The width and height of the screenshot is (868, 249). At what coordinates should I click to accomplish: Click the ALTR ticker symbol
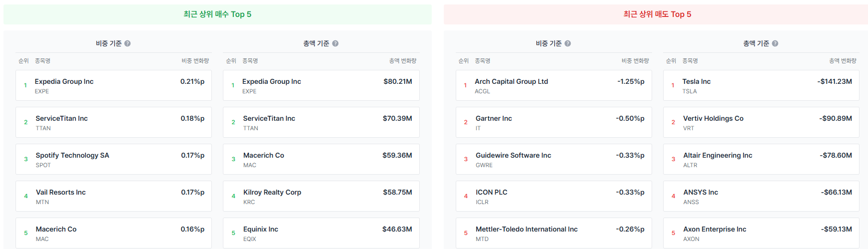[x=690, y=165]
